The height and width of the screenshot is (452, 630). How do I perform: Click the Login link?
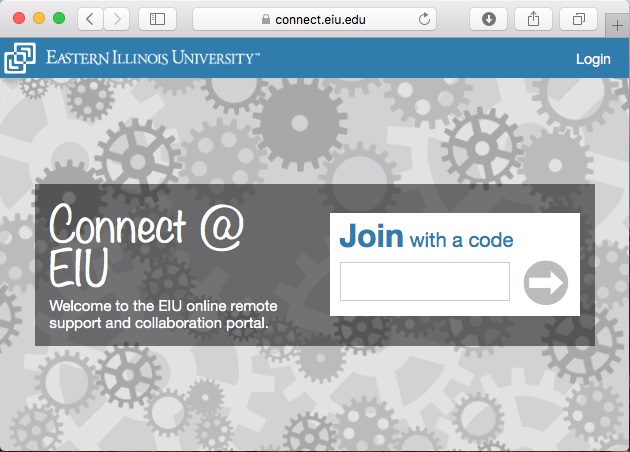coord(593,59)
